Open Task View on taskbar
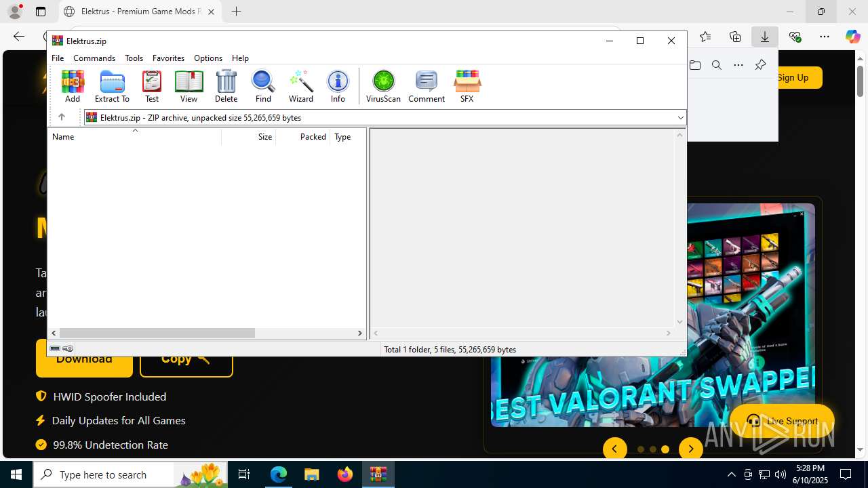 [245, 474]
